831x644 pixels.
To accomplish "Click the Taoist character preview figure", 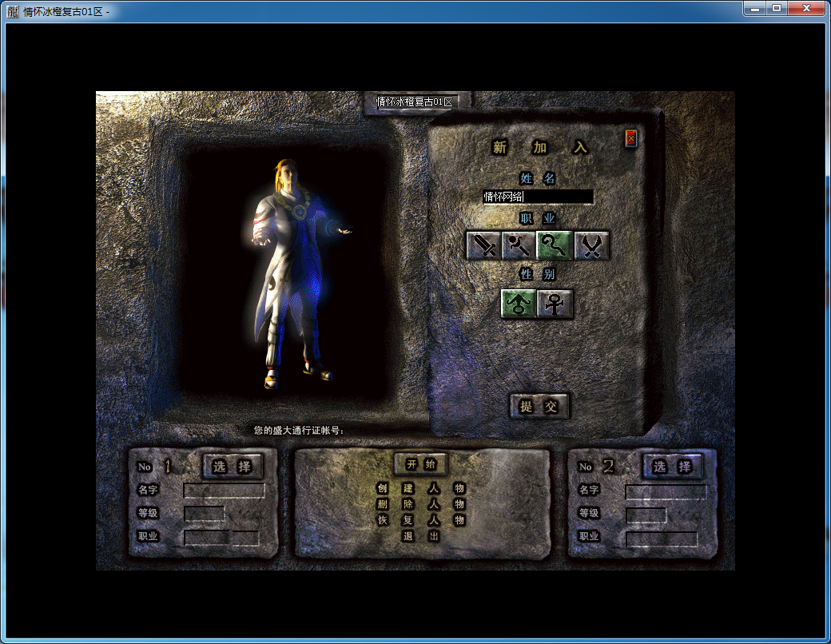I will 296,273.
